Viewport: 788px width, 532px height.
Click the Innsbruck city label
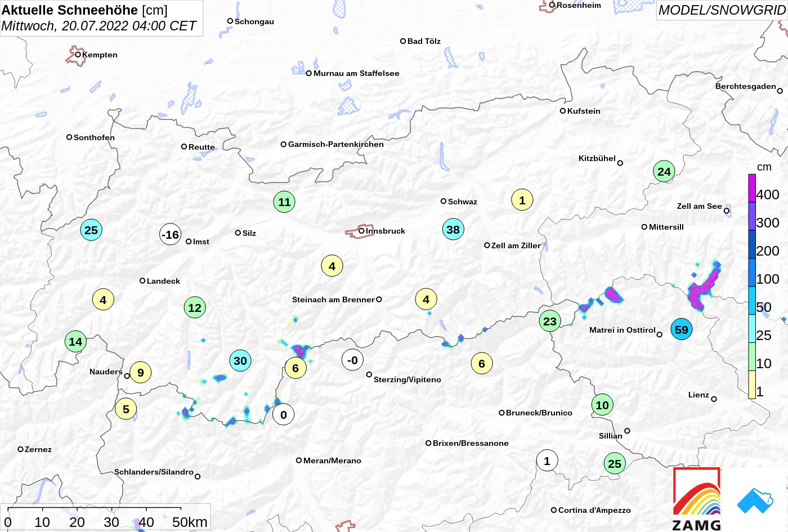point(386,231)
